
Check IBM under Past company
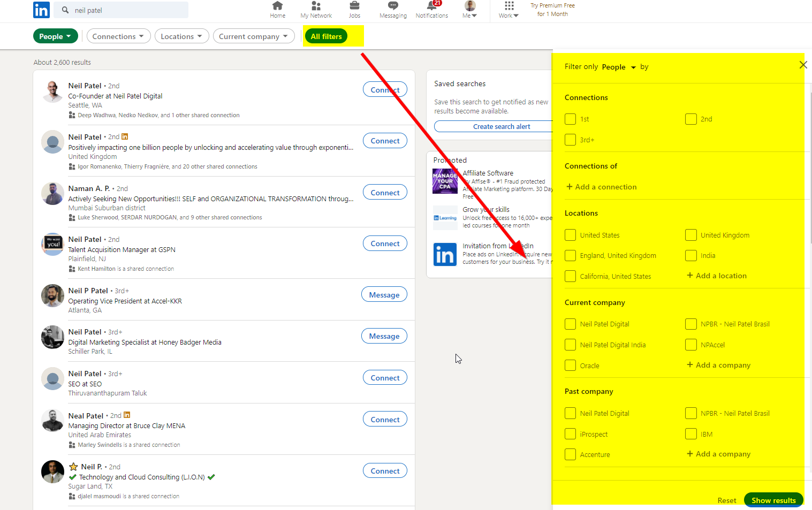pos(690,434)
